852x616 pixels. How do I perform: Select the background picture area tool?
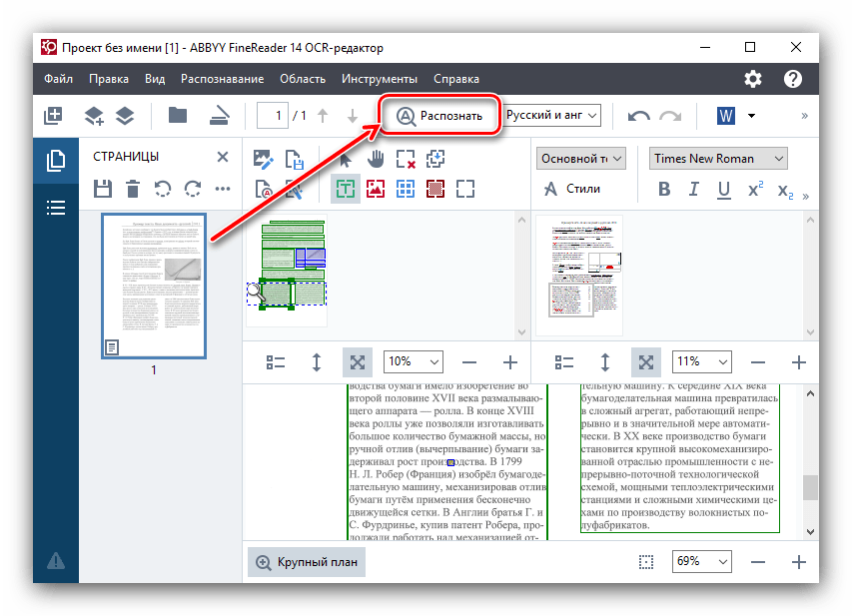point(435,189)
